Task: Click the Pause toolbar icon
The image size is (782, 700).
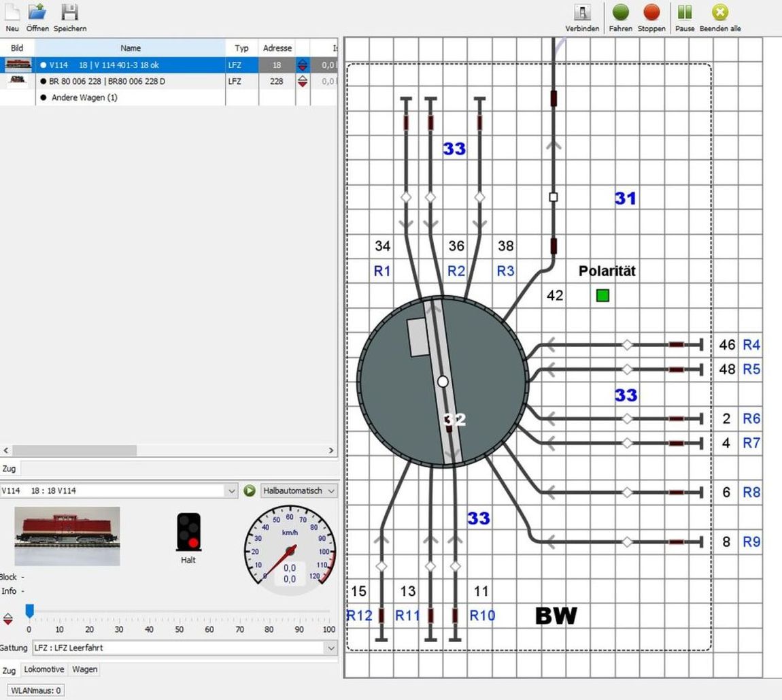Action: pyautogui.click(x=685, y=12)
